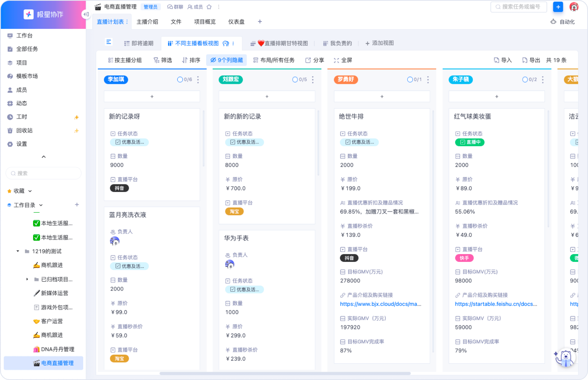Toggle 9个列隐藏 hidden columns
This screenshot has width=588, height=380.
pos(226,60)
